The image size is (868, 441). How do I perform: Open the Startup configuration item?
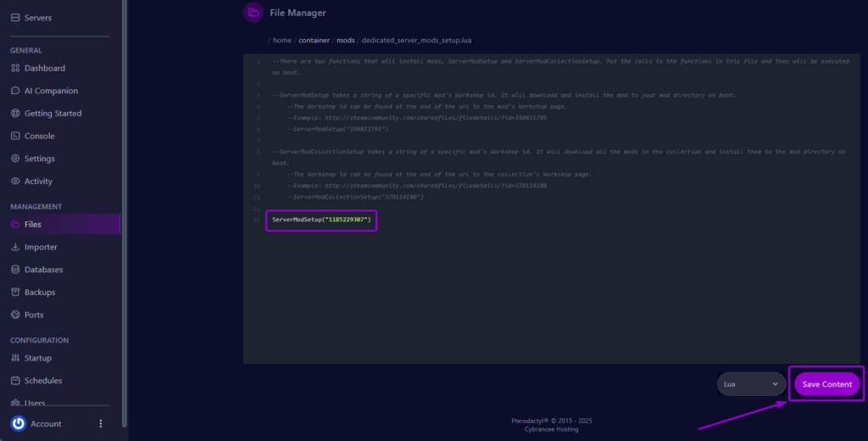(x=37, y=358)
